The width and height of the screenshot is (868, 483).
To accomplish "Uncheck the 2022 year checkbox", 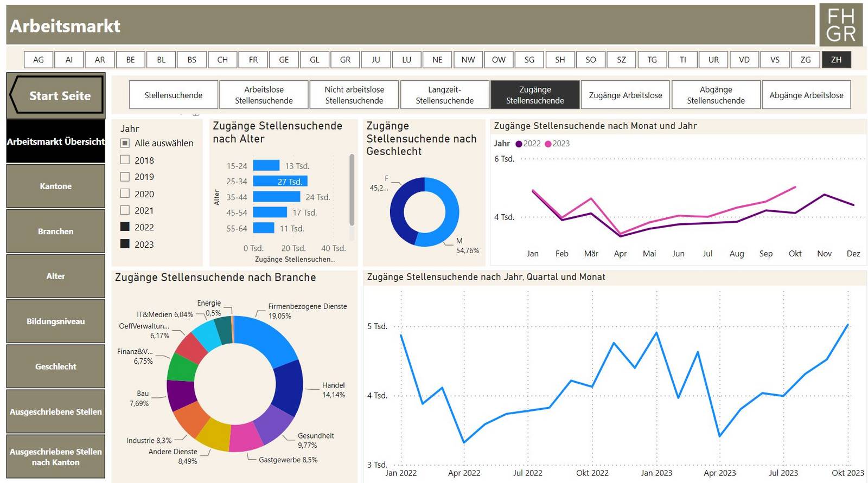I will click(x=125, y=227).
